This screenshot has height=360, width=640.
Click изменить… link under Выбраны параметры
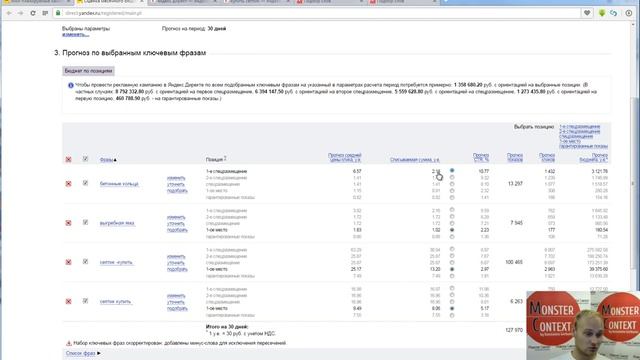(x=76, y=34)
